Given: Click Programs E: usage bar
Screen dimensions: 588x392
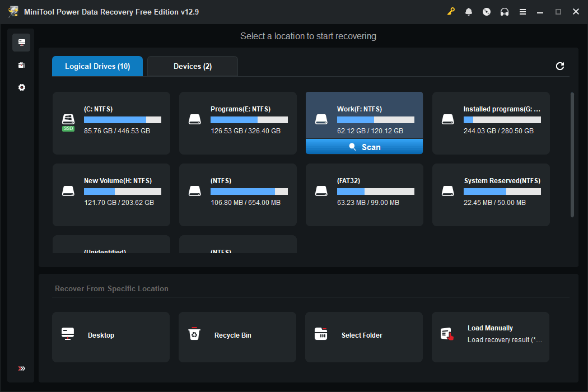Looking at the screenshot, I should (249, 120).
